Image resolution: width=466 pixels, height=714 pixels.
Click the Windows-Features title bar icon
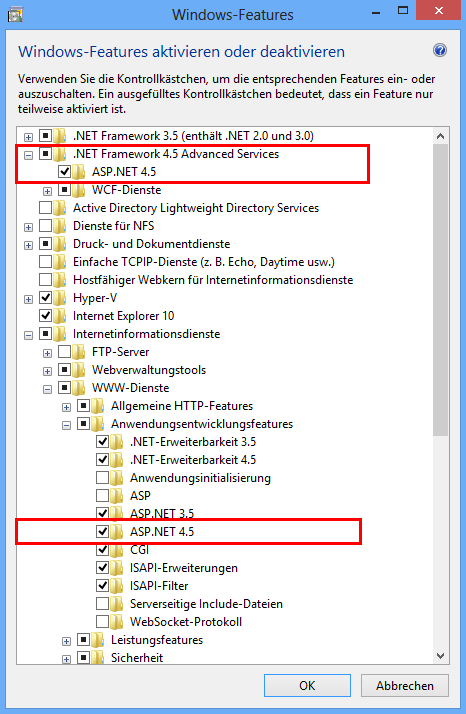15,15
